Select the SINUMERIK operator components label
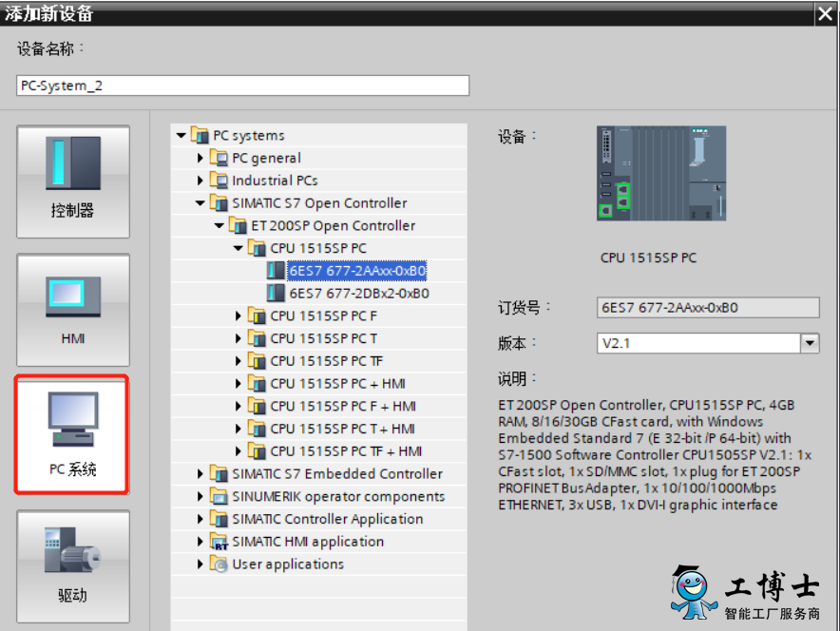Viewport: 840px width, 631px height. 338,497
